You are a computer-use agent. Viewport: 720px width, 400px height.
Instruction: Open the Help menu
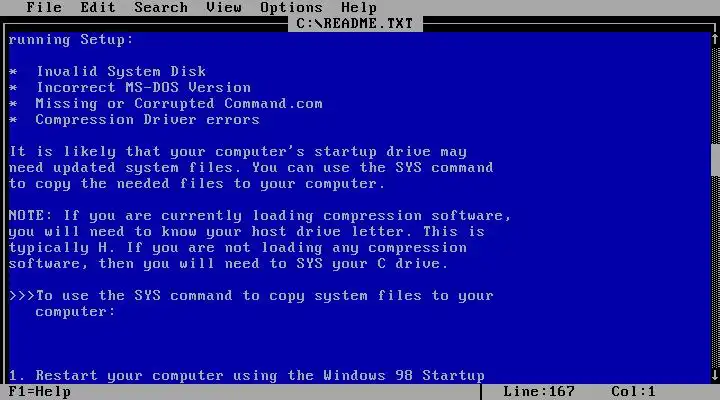tap(359, 7)
